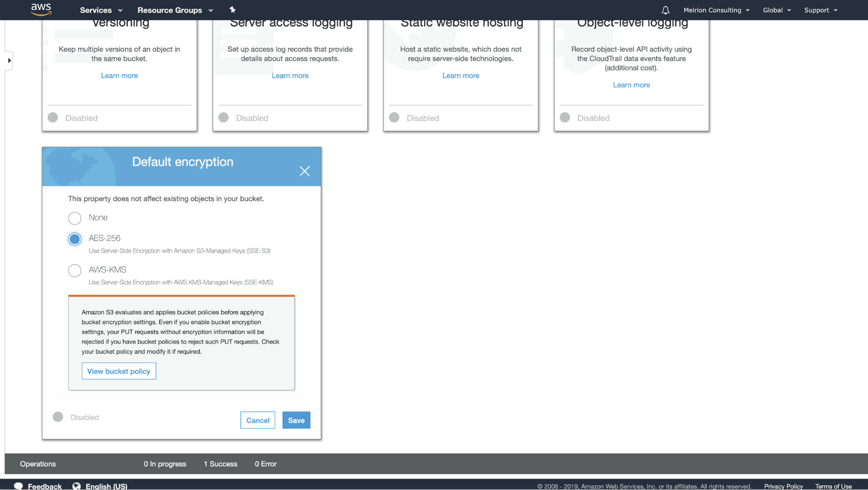Expand the left sidebar arrow
Image resolution: width=868 pixels, height=490 pixels.
pos(9,61)
